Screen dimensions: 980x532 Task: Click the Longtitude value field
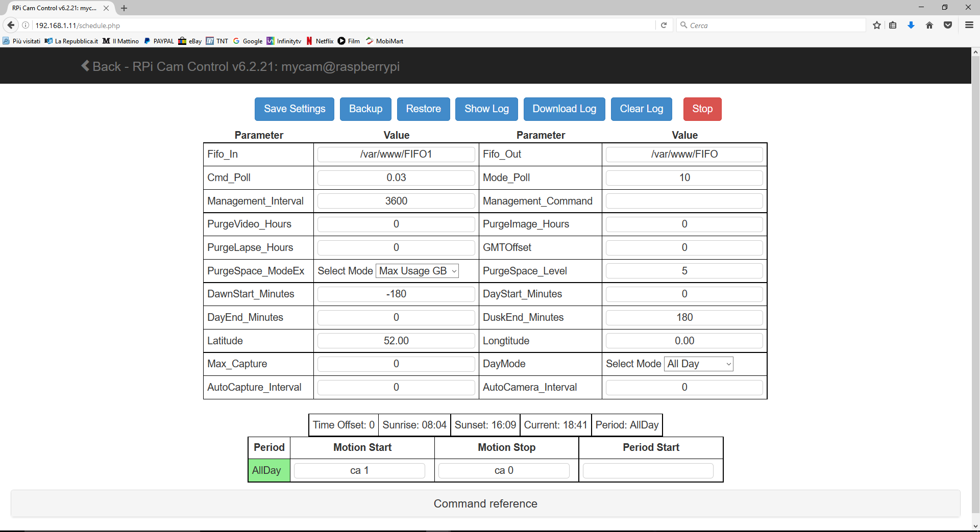tap(684, 341)
